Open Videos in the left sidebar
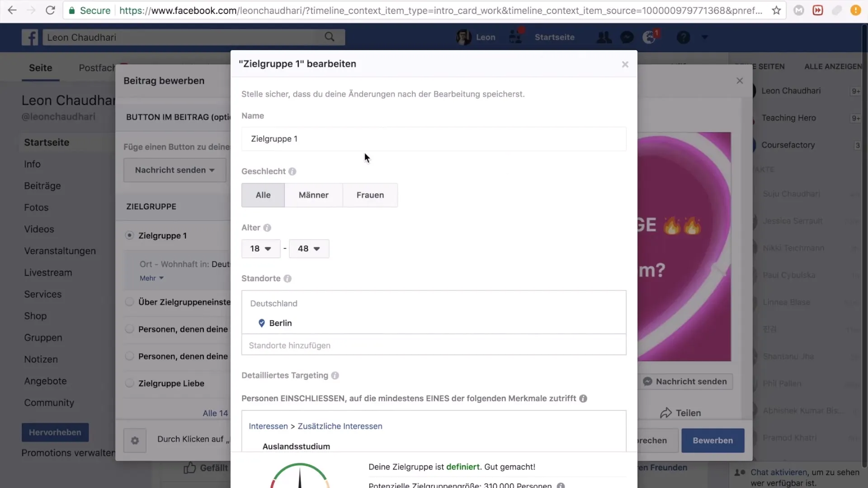This screenshot has height=488, width=868. pos(39,230)
